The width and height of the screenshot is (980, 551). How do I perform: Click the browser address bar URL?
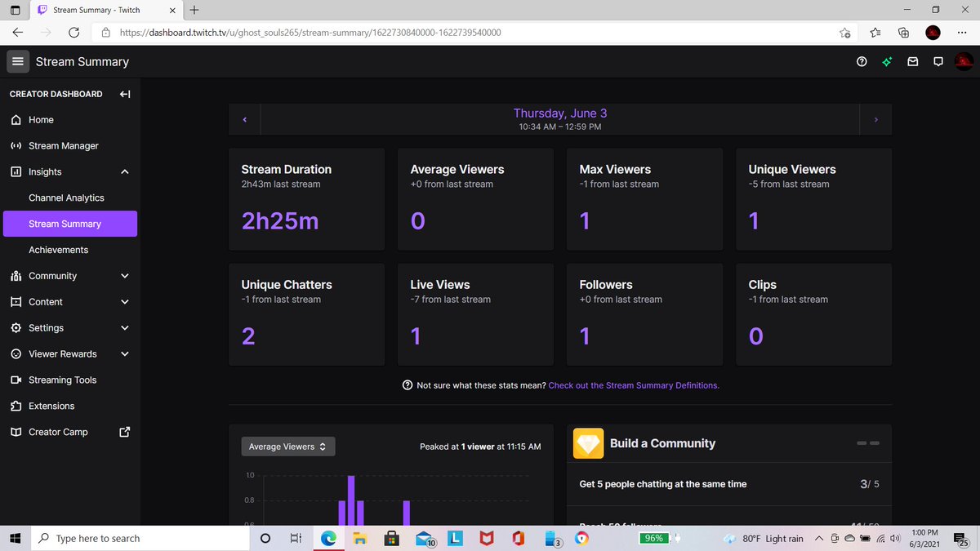310,33
